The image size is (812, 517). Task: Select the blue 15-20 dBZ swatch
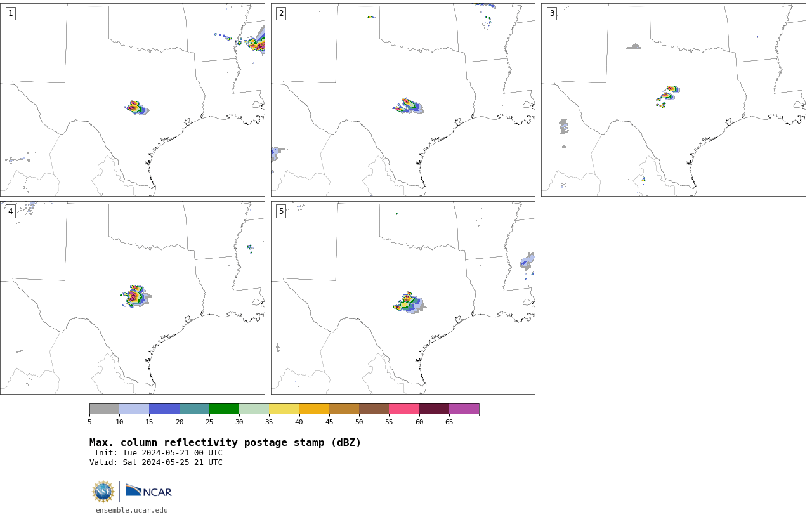(x=164, y=409)
